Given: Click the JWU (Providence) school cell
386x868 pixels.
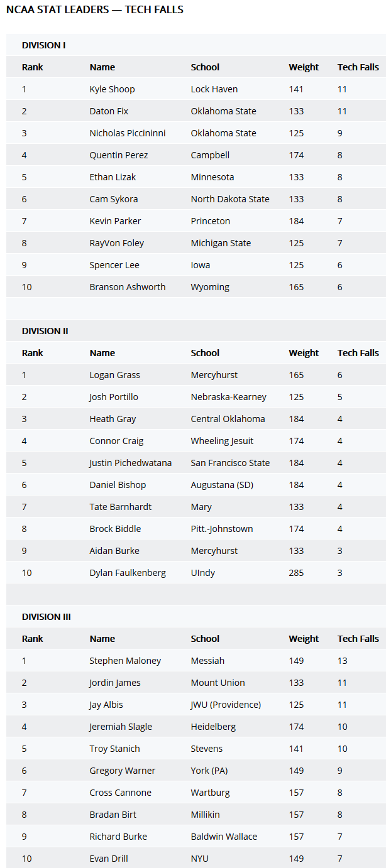Looking at the screenshot, I should [x=226, y=705].
